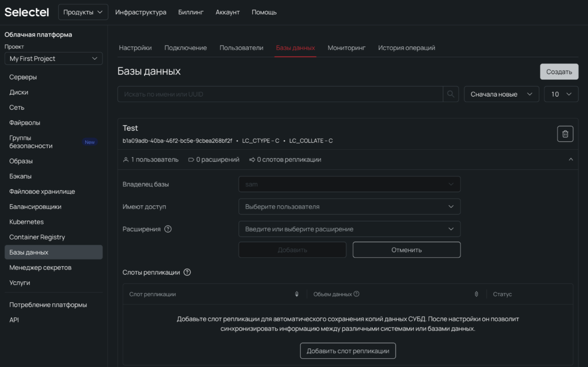Switch to the Мониторинг tab
This screenshot has height=367, width=588.
tap(346, 48)
